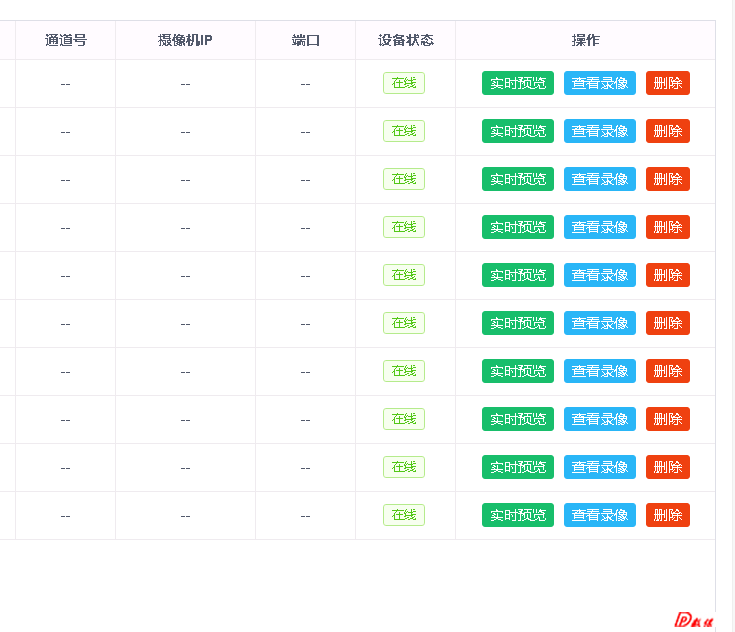This screenshot has width=735, height=632.
Task: Click 查看录像 in the first table row
Action: coord(600,83)
